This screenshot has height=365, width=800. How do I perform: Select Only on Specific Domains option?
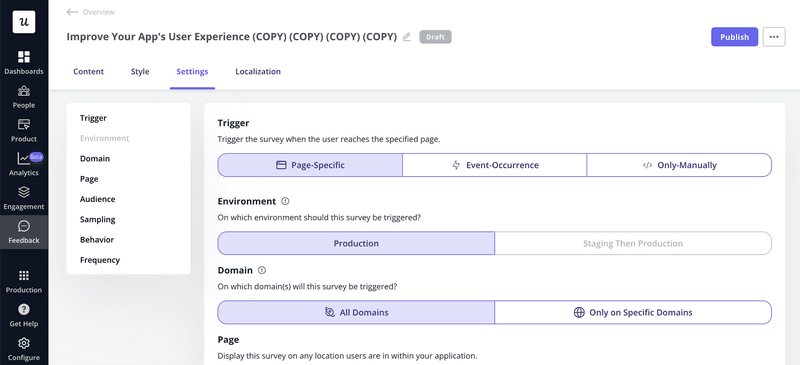click(633, 312)
